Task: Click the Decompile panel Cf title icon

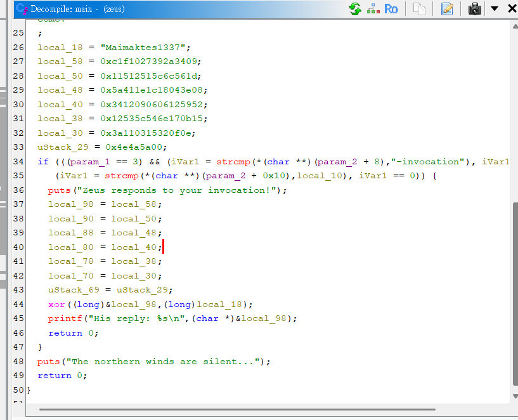Action: 22,9
